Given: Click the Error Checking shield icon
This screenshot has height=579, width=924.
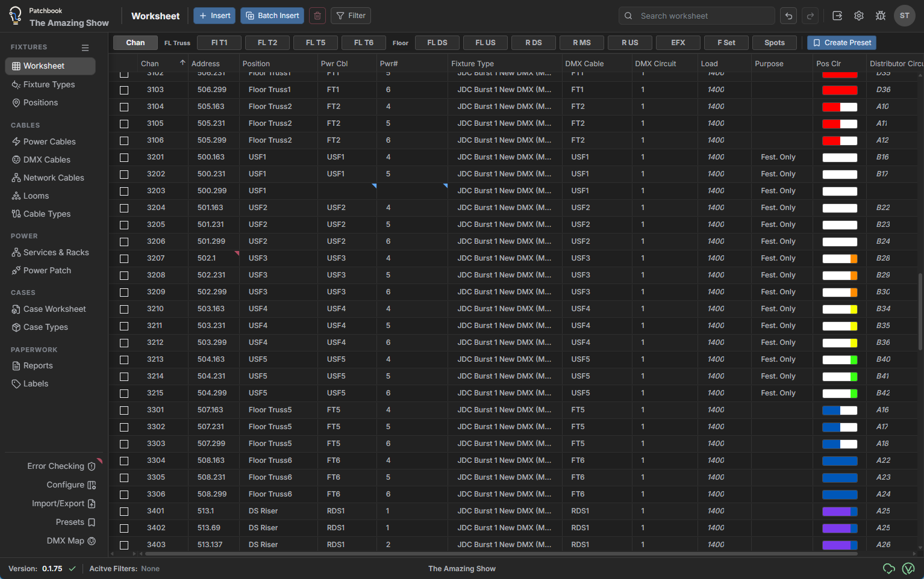Looking at the screenshot, I should tap(92, 466).
